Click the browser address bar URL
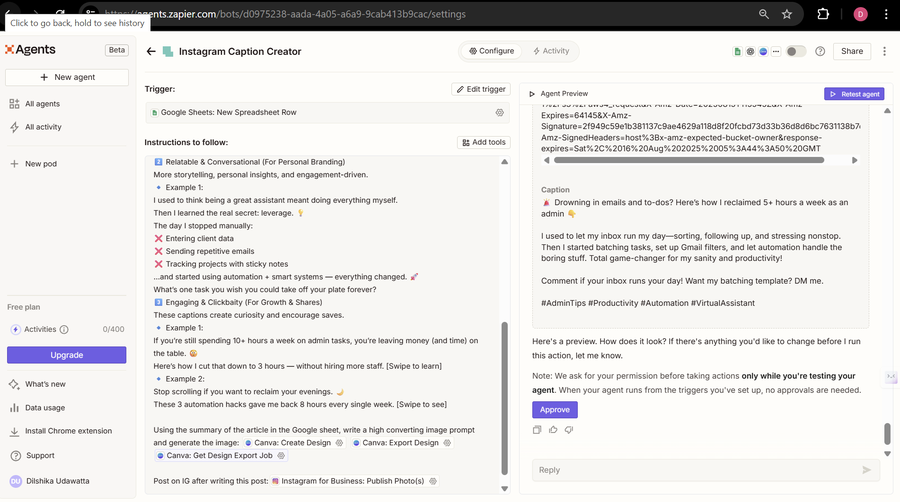Viewport: 900px width, 502px height. tap(285, 14)
